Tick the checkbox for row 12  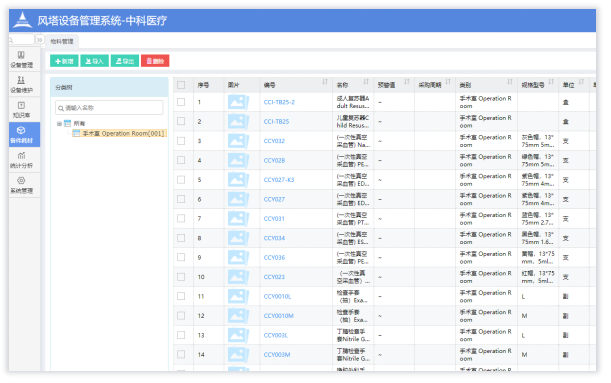click(x=181, y=316)
